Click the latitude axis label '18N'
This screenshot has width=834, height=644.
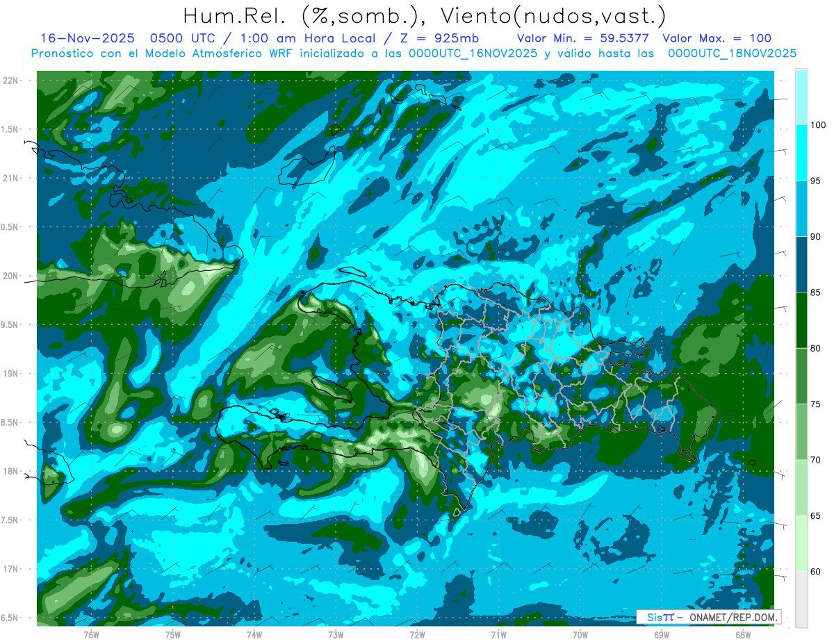10,471
